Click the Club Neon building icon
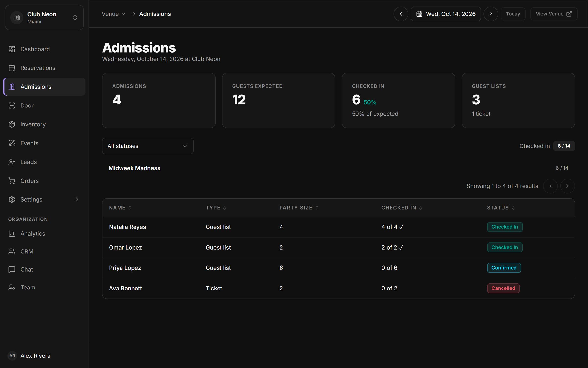 (17, 18)
